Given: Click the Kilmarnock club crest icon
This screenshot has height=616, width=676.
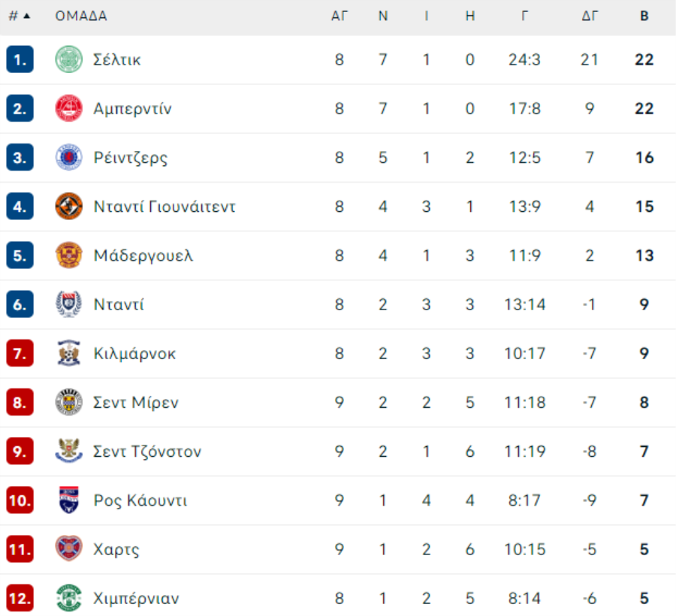Looking at the screenshot, I should 69,353.
